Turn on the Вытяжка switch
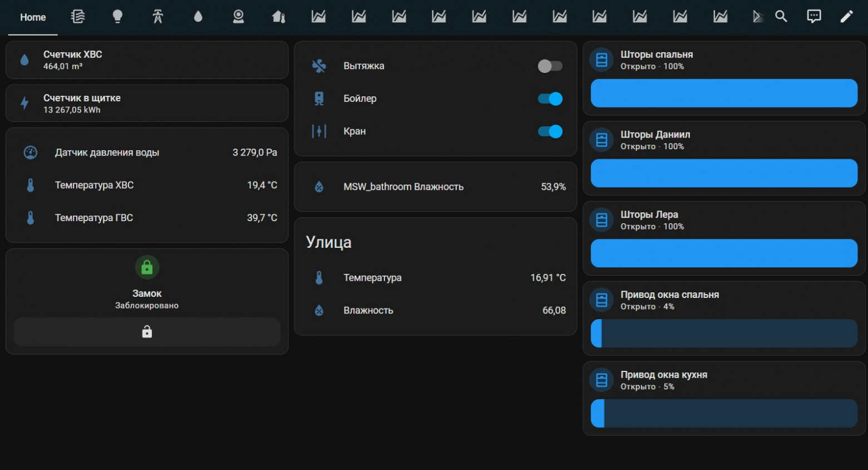Screen dimensions: 868x470 pyautogui.click(x=550, y=66)
